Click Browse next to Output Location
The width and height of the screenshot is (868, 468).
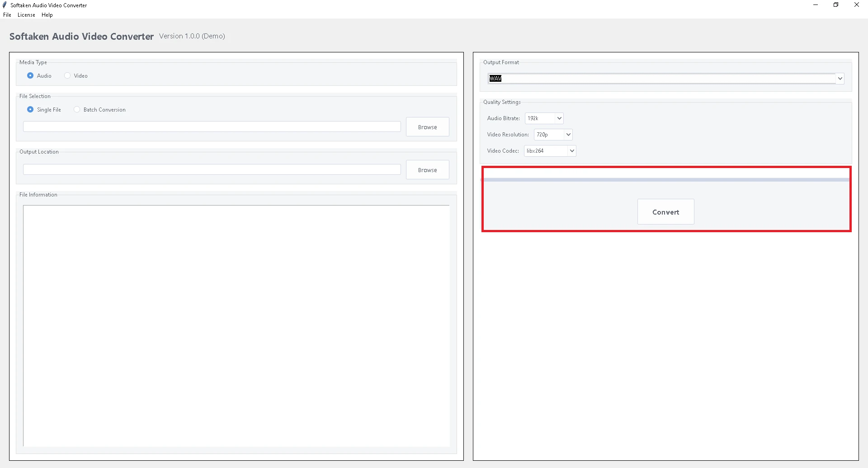(x=427, y=169)
